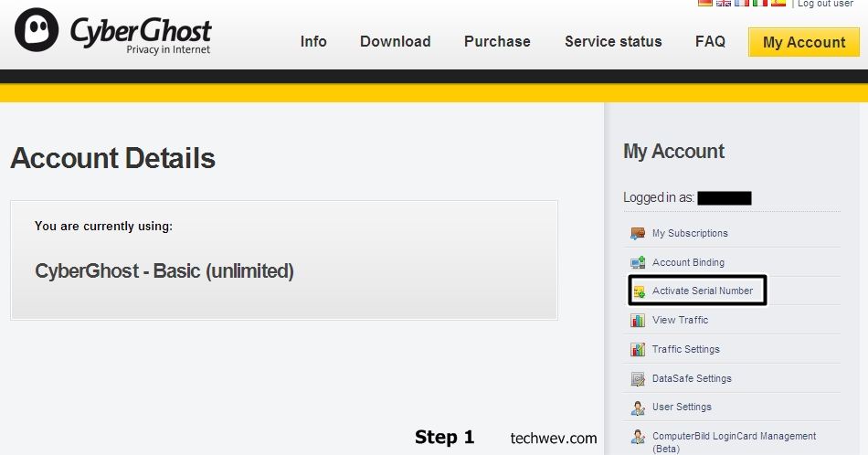Open User Settings link
868x455 pixels.
coord(682,407)
